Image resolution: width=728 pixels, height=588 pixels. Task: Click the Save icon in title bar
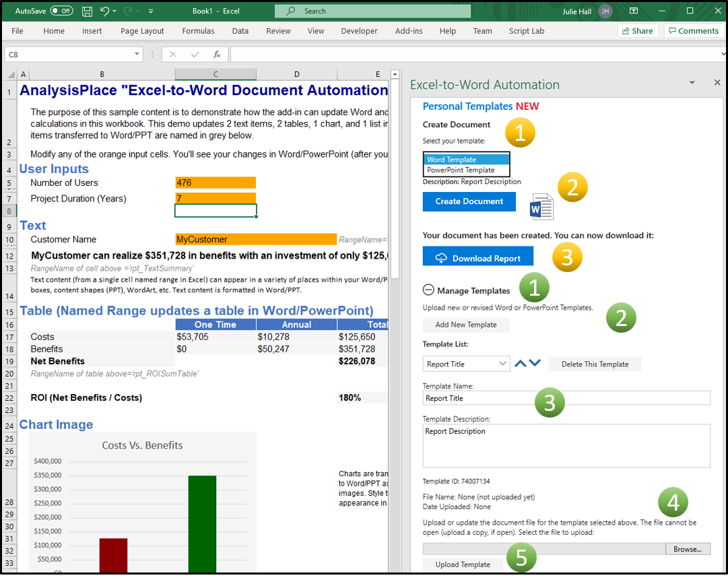pos(87,11)
